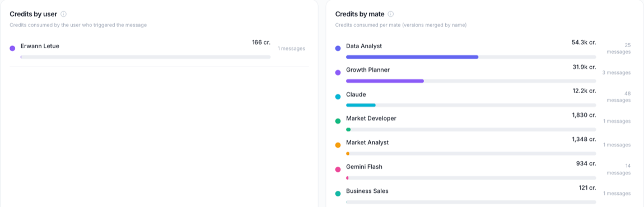Click the info icon beside Credits by mate
Image resolution: width=644 pixels, height=207 pixels.
click(390, 14)
